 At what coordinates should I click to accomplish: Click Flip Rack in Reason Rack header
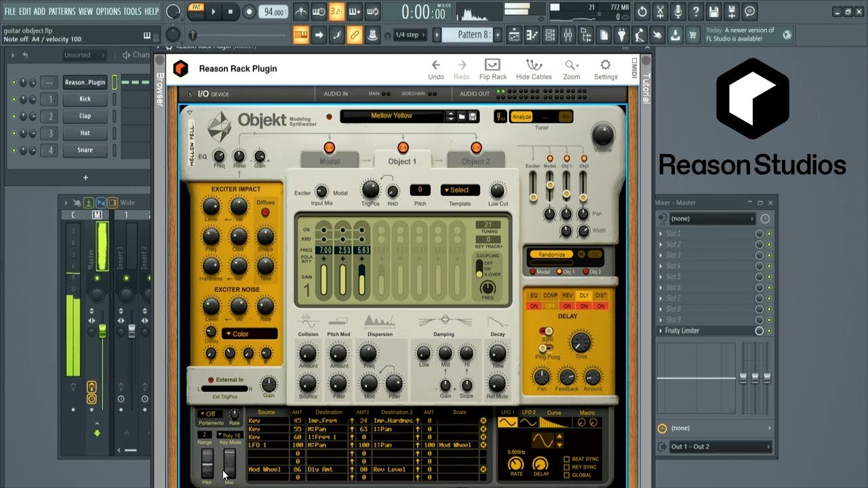click(493, 68)
